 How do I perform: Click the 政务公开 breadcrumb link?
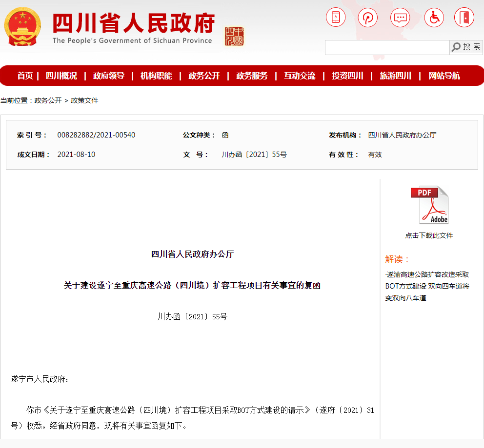coord(48,100)
